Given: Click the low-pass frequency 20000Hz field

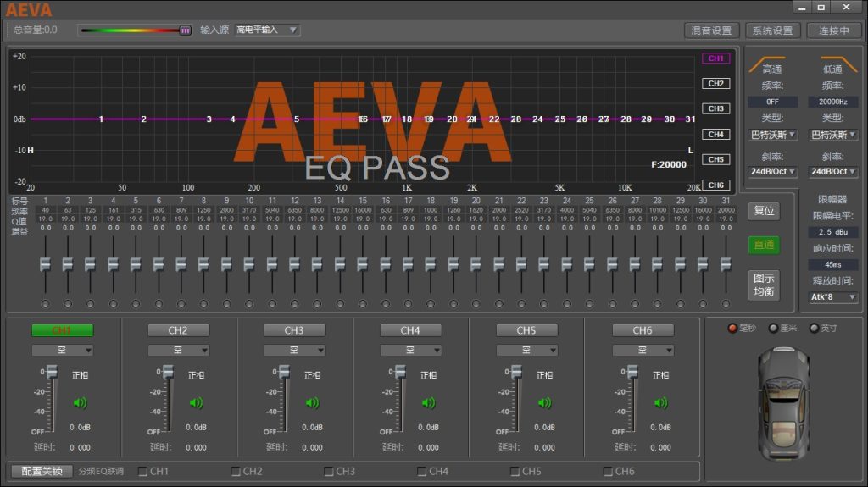Looking at the screenshot, I should 832,102.
